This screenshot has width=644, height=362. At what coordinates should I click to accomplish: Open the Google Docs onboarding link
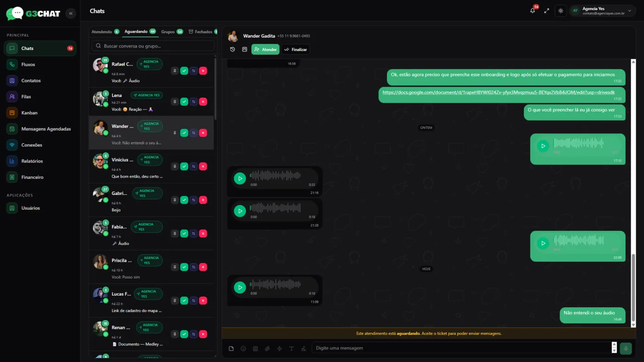click(x=499, y=92)
